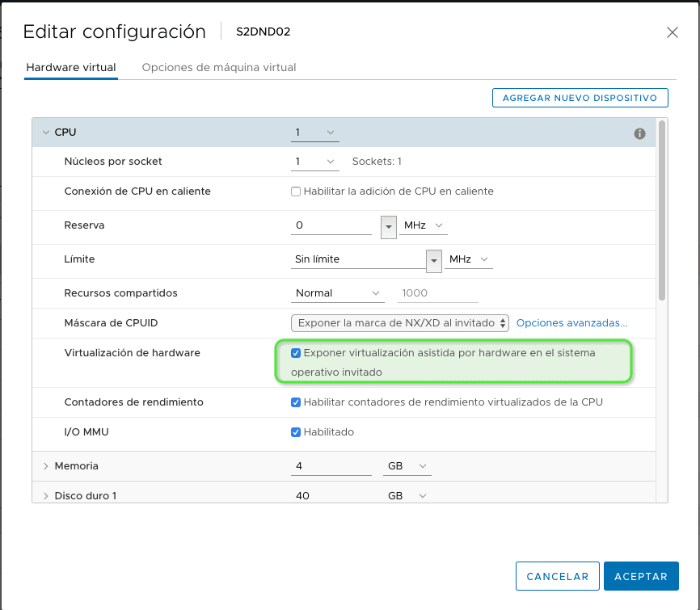Viewport: 700px width, 610px height.
Task: Expand the 'Disco duro 1' section
Action: point(45,495)
